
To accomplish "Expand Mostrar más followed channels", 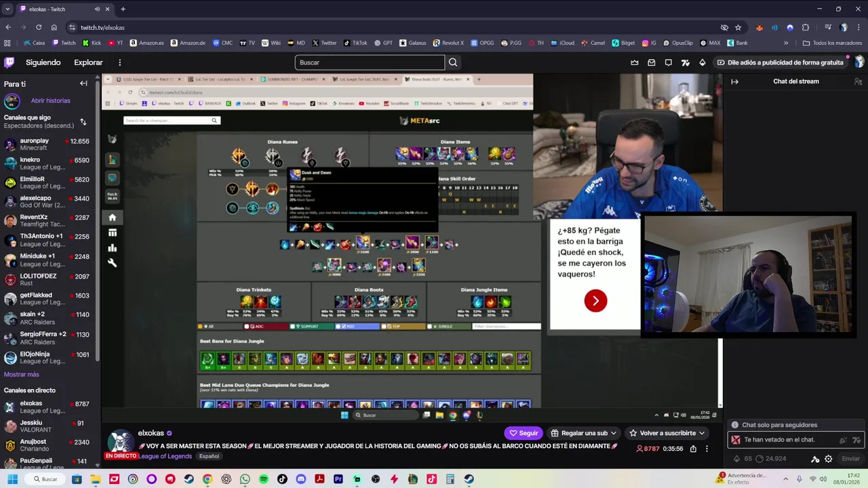I will [22, 374].
